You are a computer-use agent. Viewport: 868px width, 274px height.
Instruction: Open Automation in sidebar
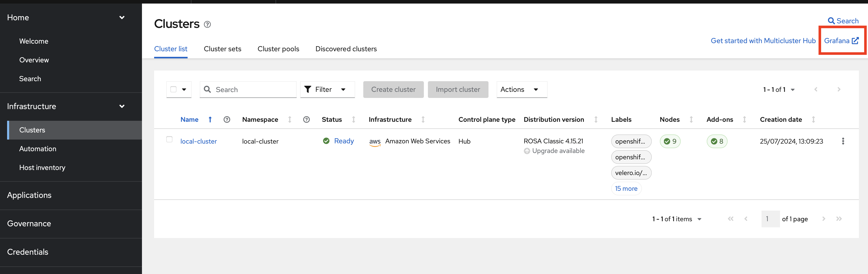coord(38,149)
